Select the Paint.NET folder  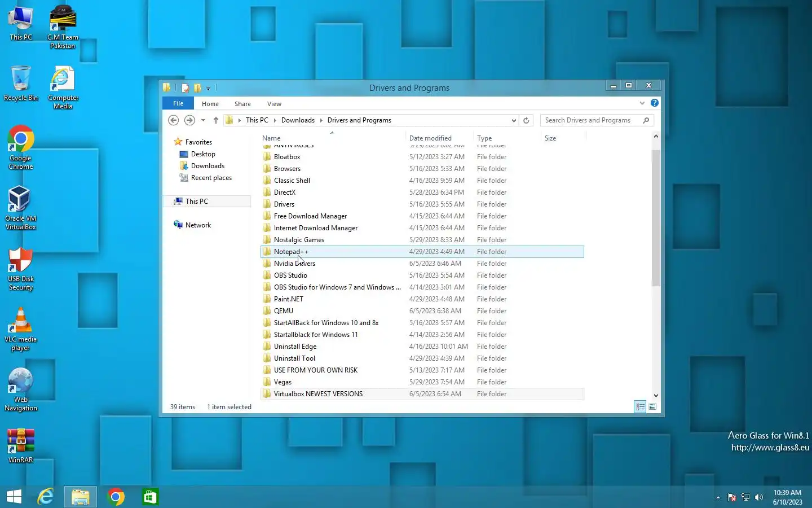pos(289,299)
